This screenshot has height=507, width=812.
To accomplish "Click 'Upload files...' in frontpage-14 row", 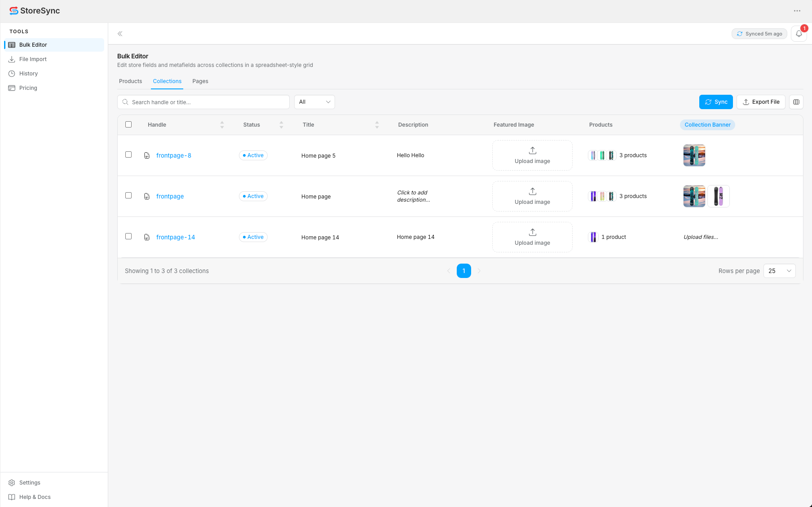I will (x=701, y=237).
